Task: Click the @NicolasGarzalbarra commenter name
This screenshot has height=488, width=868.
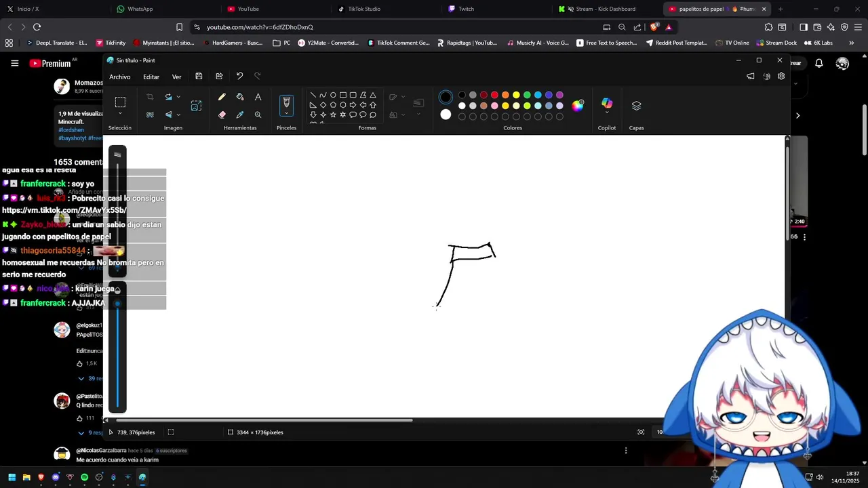Action: pos(101,450)
